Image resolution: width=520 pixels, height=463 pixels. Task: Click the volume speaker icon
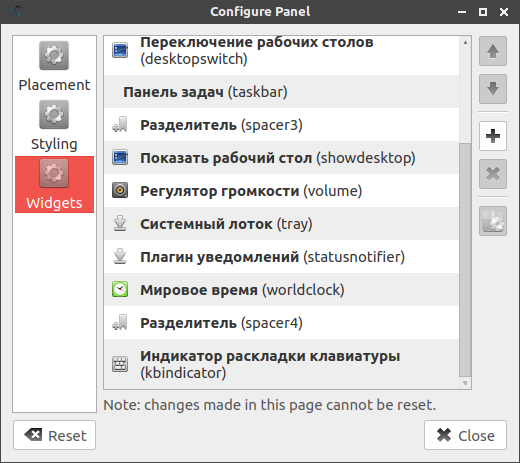[x=120, y=191]
